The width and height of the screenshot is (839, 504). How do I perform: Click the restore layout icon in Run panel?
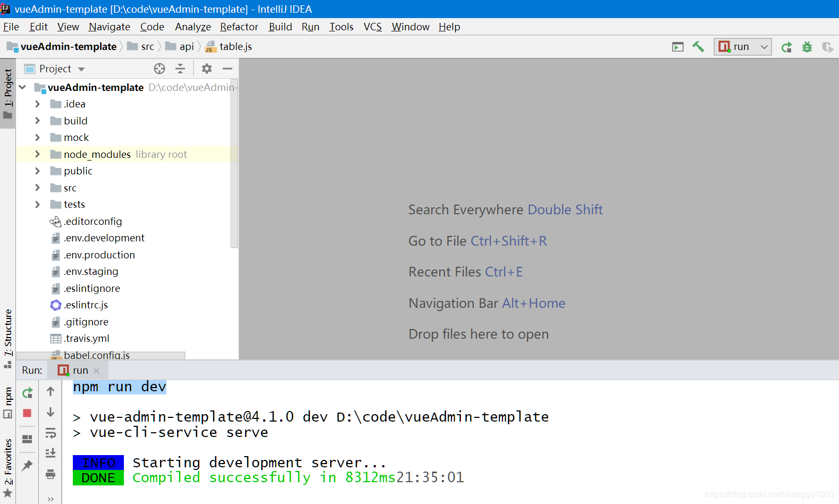tap(28, 439)
